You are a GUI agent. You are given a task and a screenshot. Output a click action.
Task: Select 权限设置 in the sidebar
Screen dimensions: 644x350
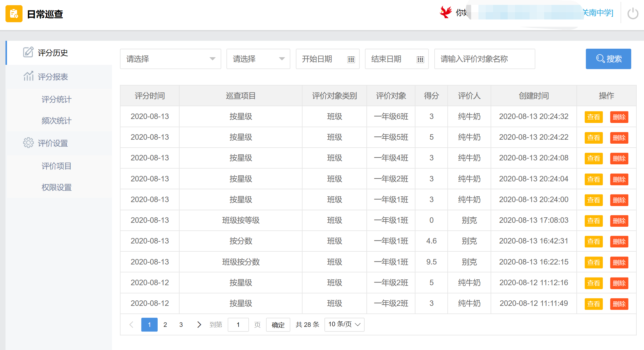click(57, 187)
